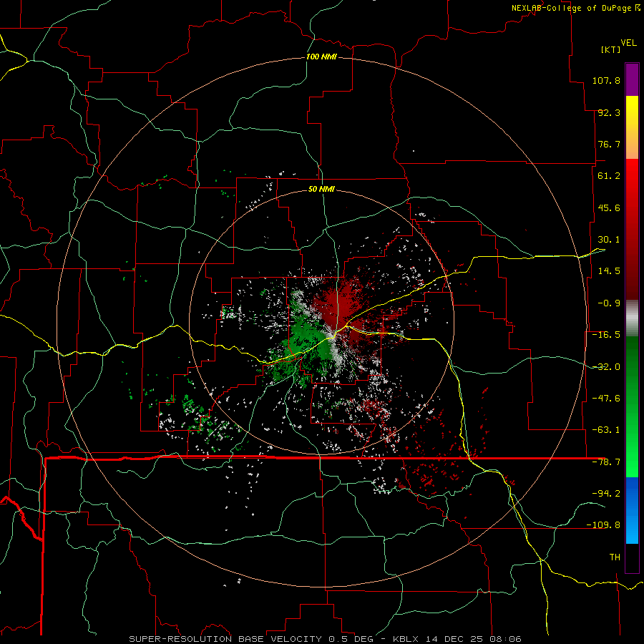Select the 92.3 scale value
This screenshot has width=644, height=644.
click(609, 112)
